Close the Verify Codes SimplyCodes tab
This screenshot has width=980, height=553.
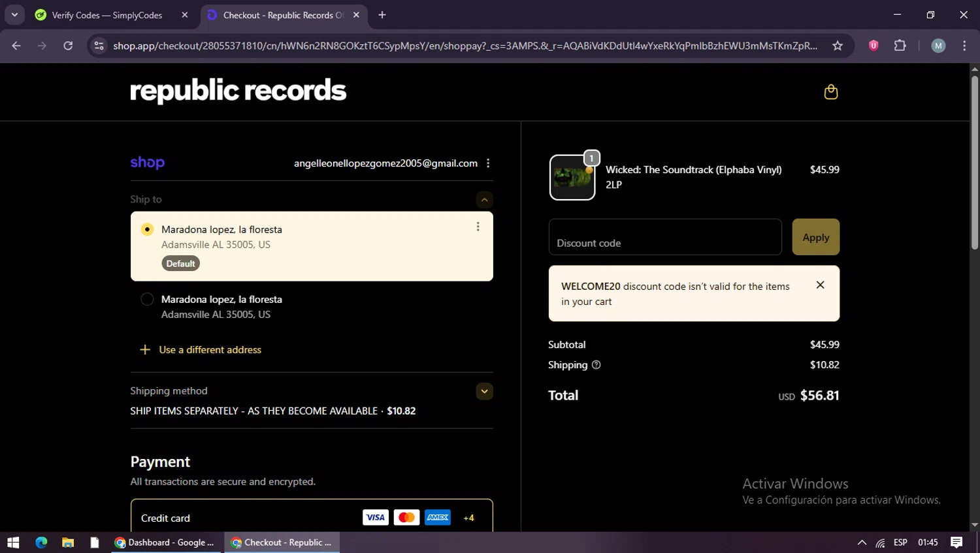[x=185, y=15]
